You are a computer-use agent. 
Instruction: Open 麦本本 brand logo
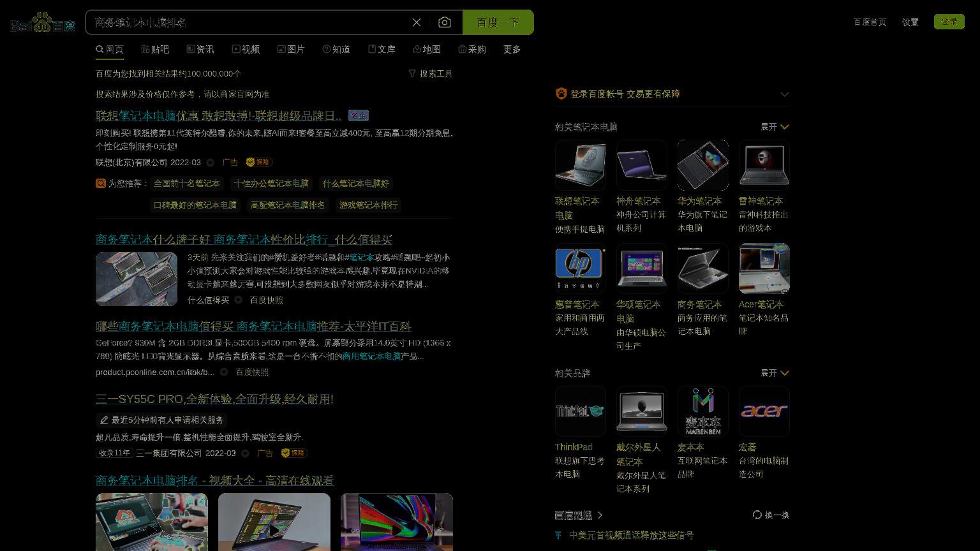pos(703,411)
